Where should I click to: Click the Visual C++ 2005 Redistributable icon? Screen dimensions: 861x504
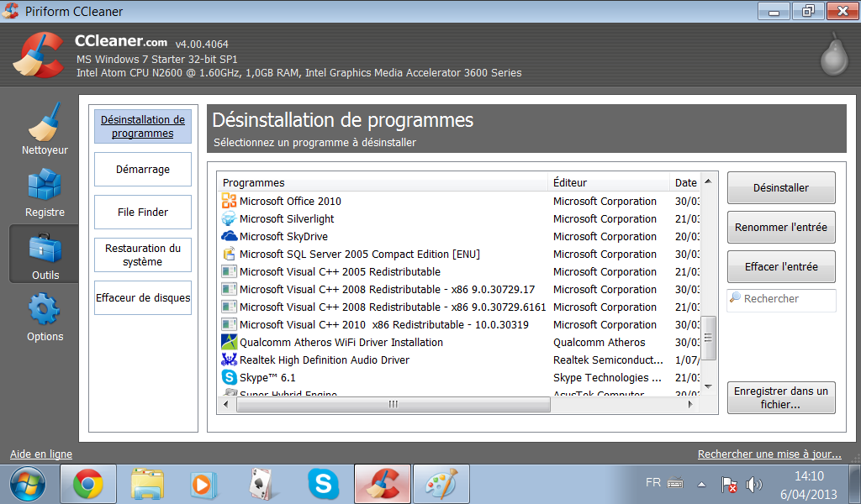(229, 271)
